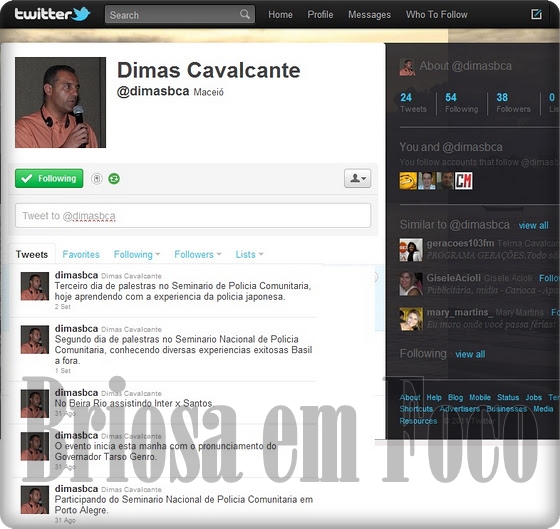Open the user actions dropdown button
This screenshot has width=560, height=529.
(x=358, y=178)
